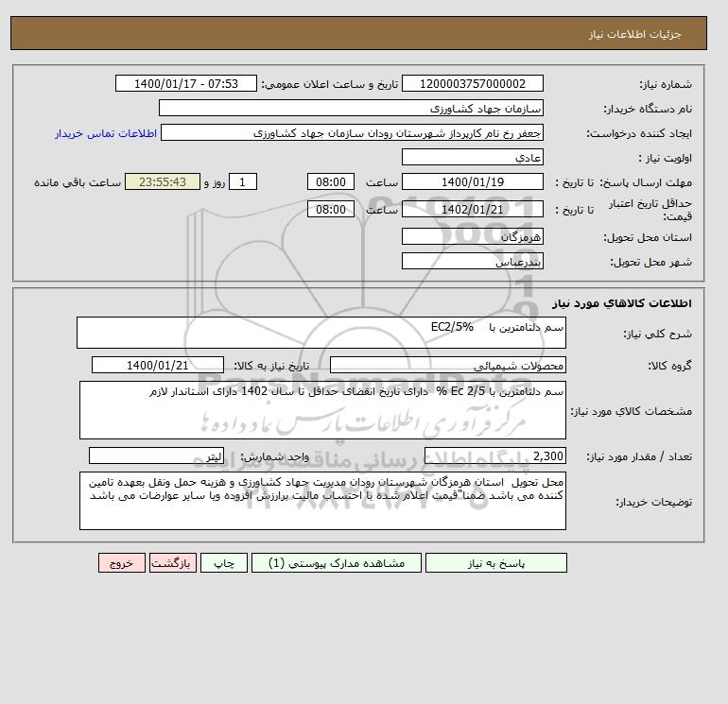Click the 'شرح کلی نیاز:' label
Viewport: 728px width, 704px height.
pos(657,334)
